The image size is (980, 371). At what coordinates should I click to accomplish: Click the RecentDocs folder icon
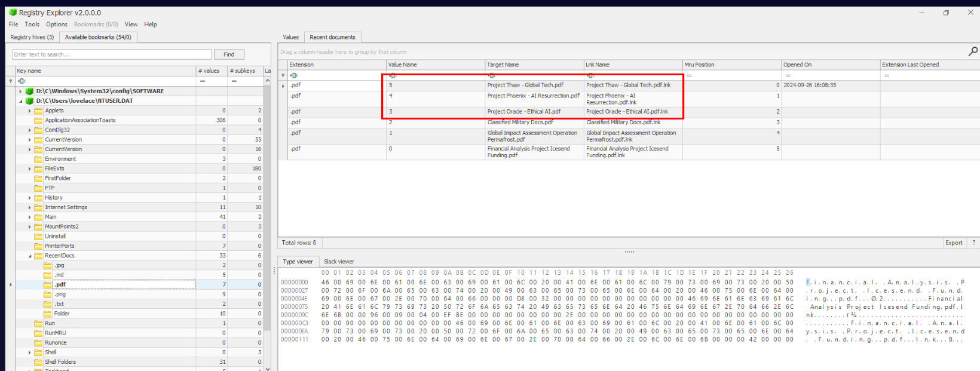click(39, 256)
